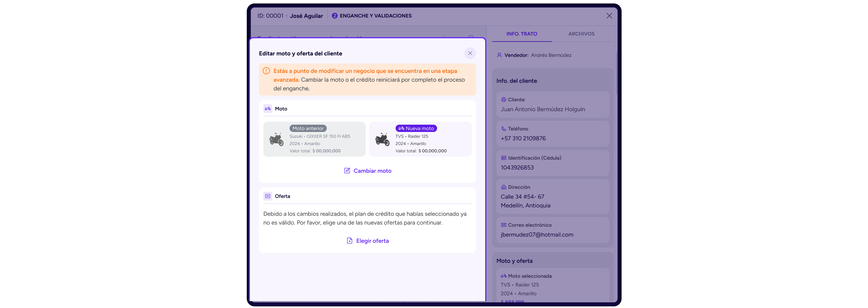Close the Editar moto y oferta dialog
868x308 pixels.
(x=470, y=53)
